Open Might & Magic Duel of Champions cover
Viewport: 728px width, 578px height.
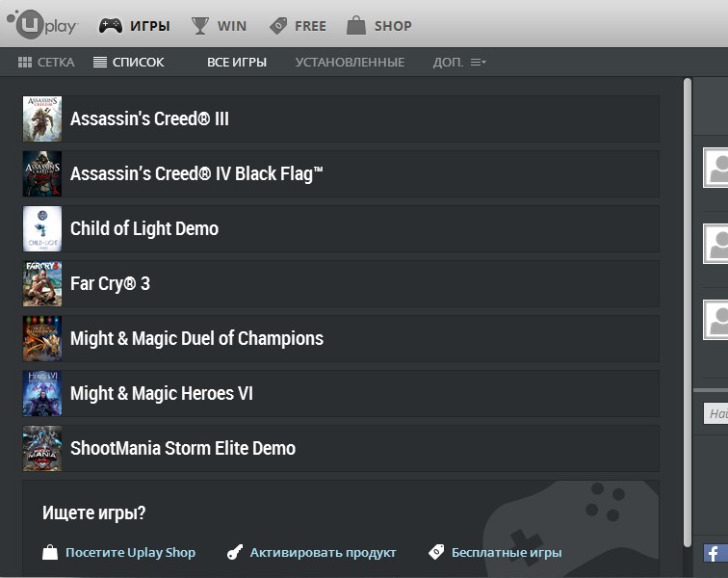[x=42, y=338]
